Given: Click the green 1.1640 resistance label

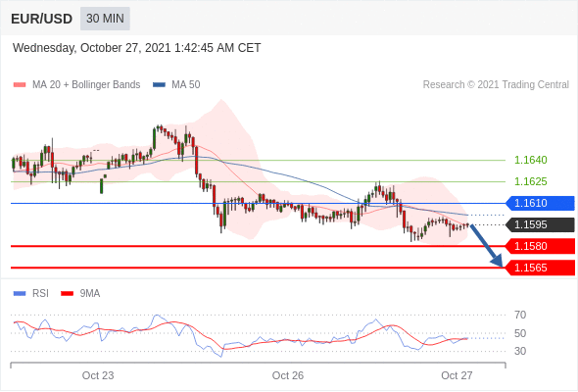Looking at the screenshot, I should (530, 160).
